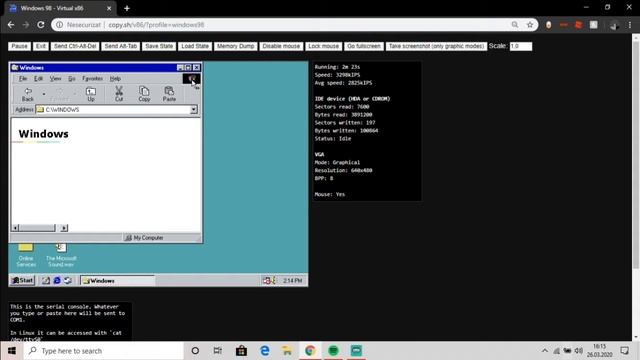Select the Windows 98 - Virtual x86 tab
This screenshot has height=360, width=640.
(x=60, y=8)
